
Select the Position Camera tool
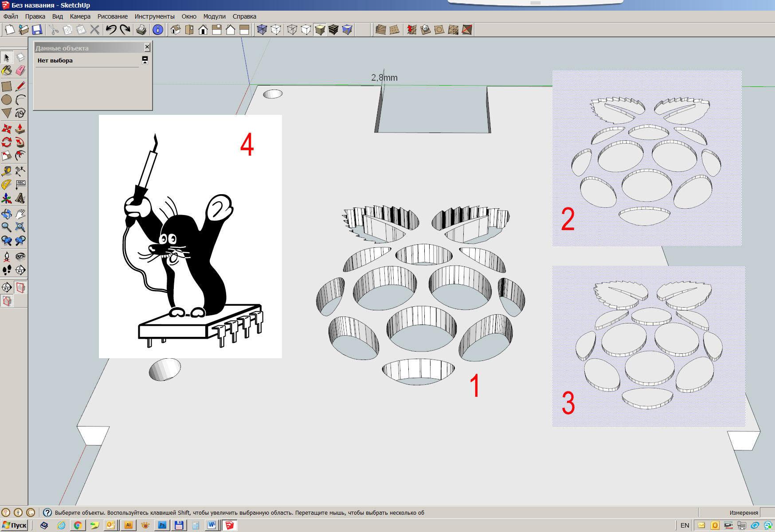[x=7, y=256]
